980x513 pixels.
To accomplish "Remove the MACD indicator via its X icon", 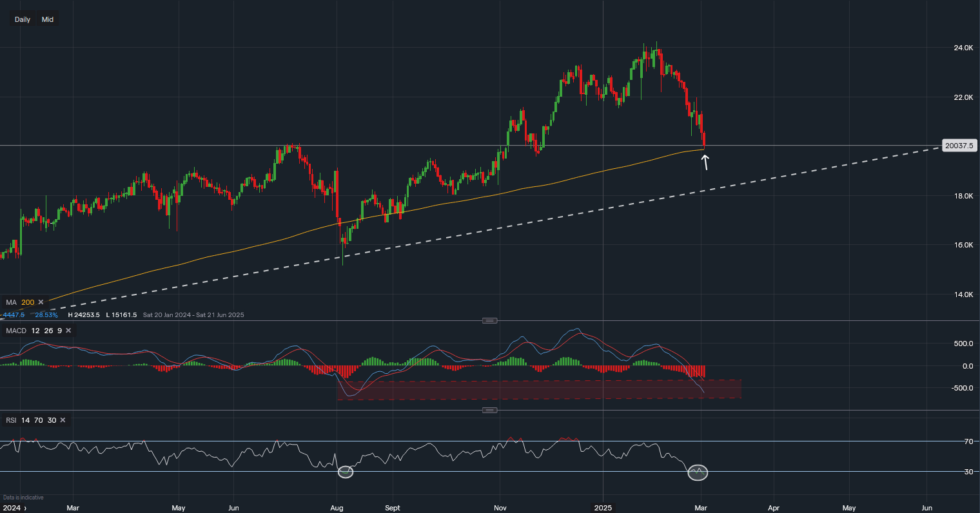I will click(x=68, y=330).
